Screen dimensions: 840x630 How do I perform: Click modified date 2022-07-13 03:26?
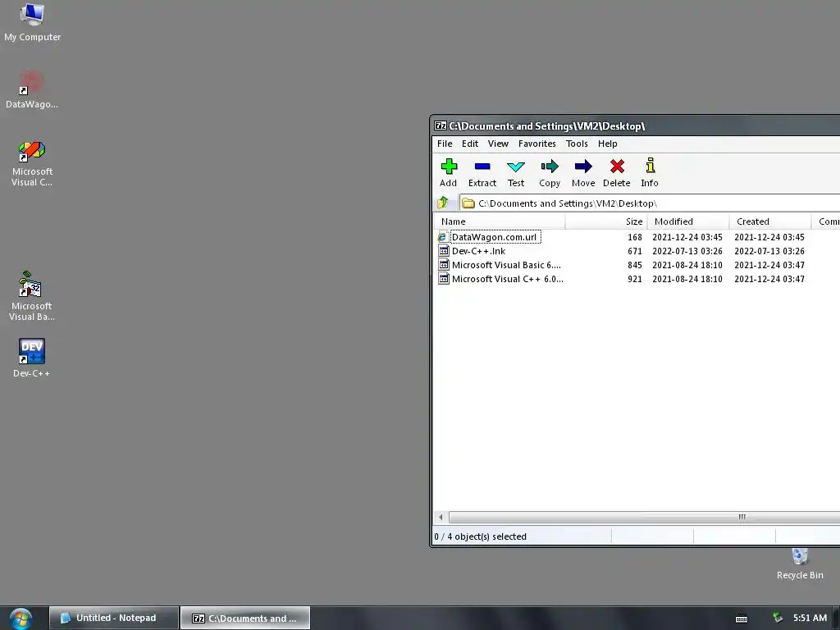point(687,251)
